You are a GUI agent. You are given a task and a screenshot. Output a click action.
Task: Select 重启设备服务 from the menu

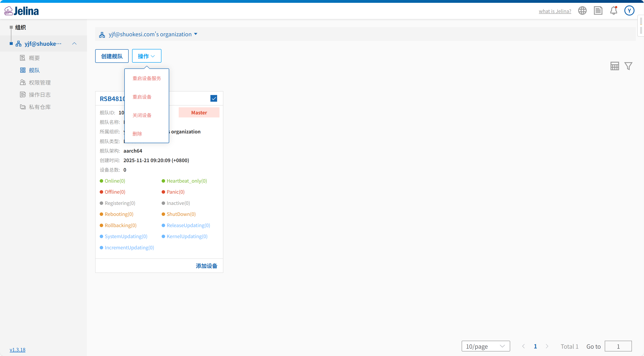click(147, 79)
